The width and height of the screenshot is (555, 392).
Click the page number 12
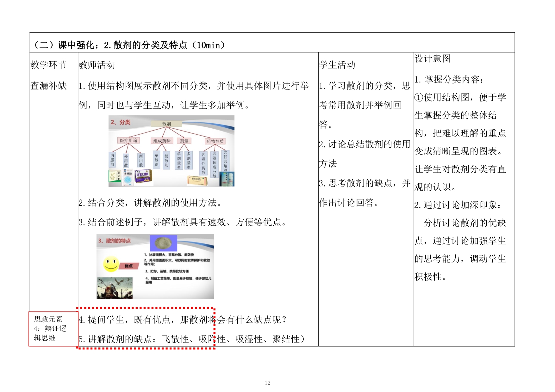pos(267,383)
